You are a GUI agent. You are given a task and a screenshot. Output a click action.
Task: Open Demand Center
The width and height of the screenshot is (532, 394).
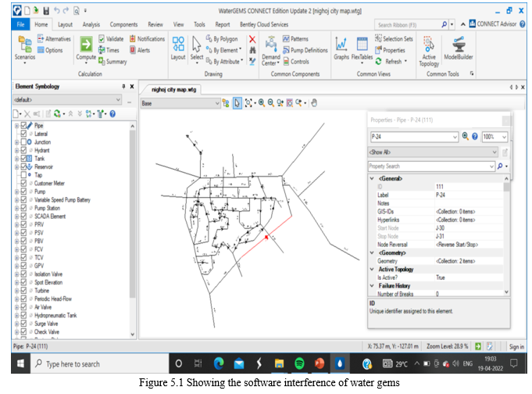click(271, 51)
